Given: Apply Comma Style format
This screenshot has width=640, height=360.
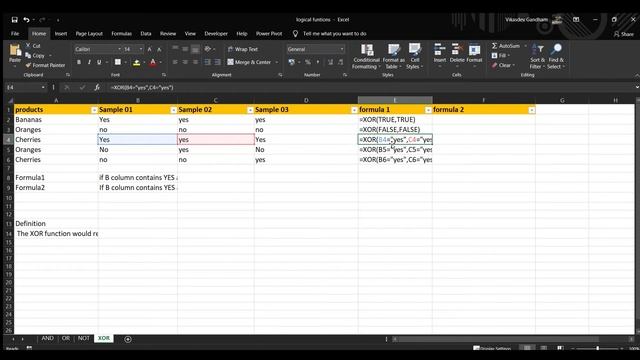Looking at the screenshot, I should pyautogui.click(x=318, y=62).
